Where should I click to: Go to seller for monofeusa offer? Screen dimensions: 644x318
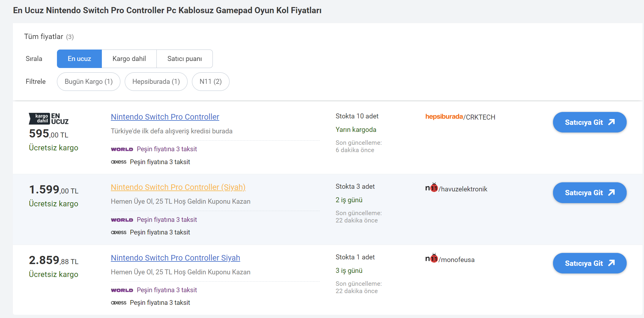(590, 263)
